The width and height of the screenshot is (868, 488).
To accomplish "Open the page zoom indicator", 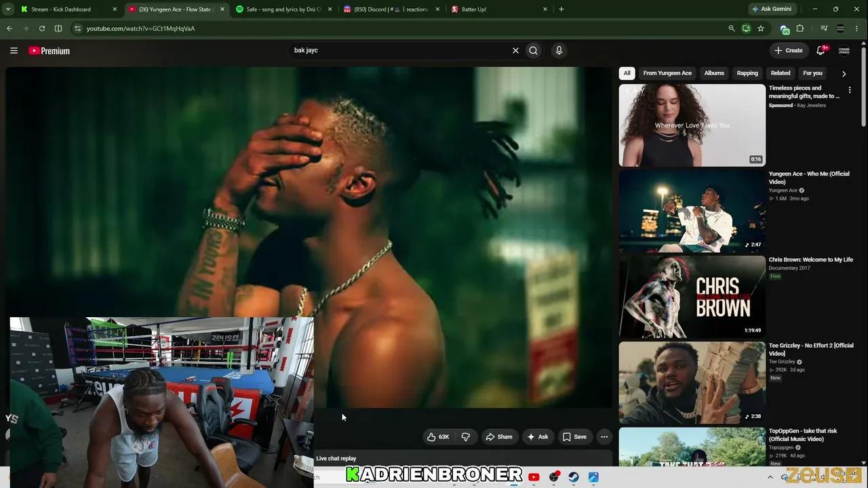I will (731, 28).
